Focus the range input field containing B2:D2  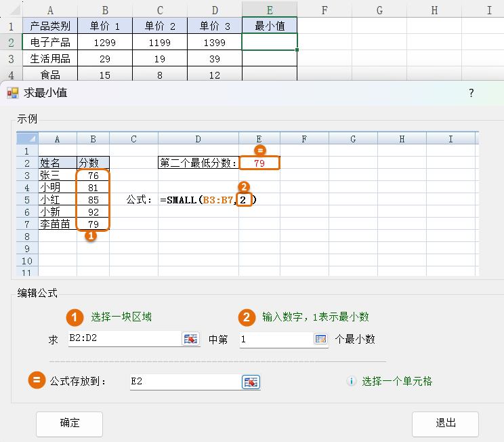(124, 339)
